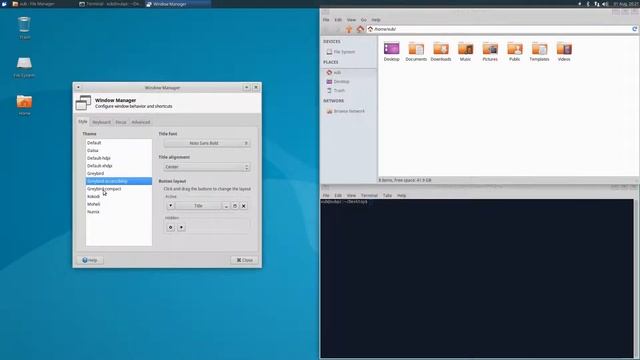
Task: Reload the file manager location
Action: pos(634,29)
